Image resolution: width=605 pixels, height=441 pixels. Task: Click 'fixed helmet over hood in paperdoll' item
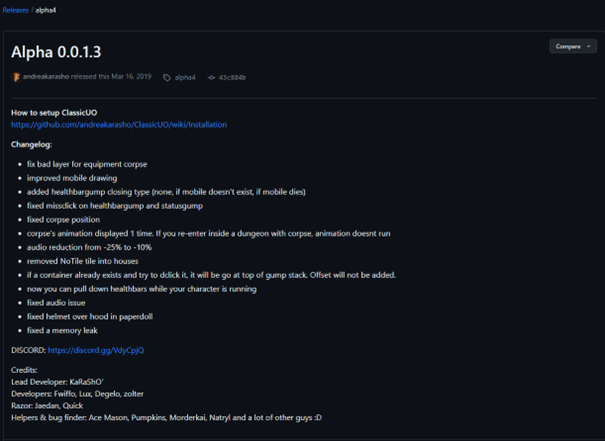pos(90,317)
